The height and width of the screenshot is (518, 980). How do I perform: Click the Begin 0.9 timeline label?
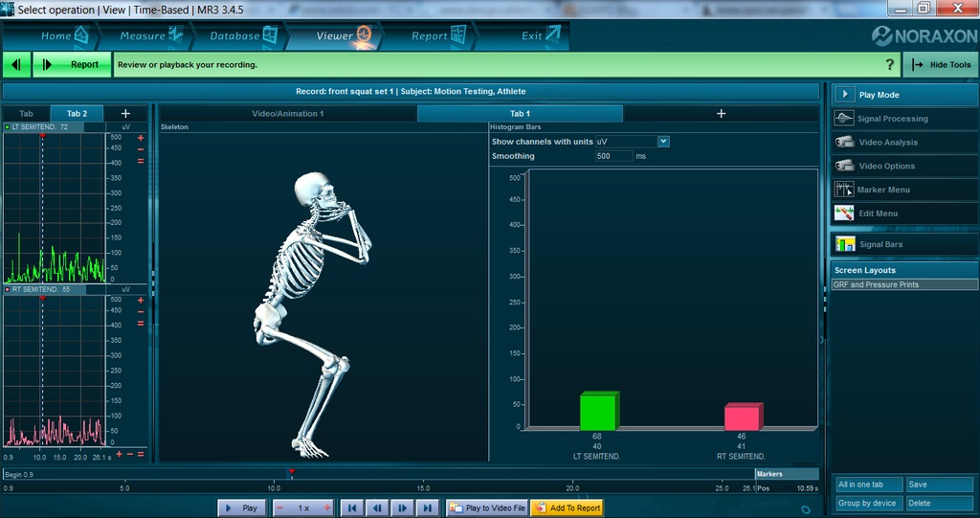[x=19, y=475]
